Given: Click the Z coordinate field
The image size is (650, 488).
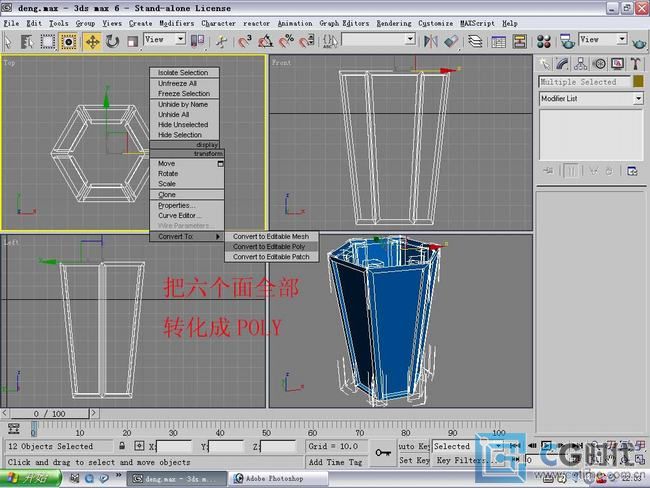Looking at the screenshot, I should tap(278, 447).
